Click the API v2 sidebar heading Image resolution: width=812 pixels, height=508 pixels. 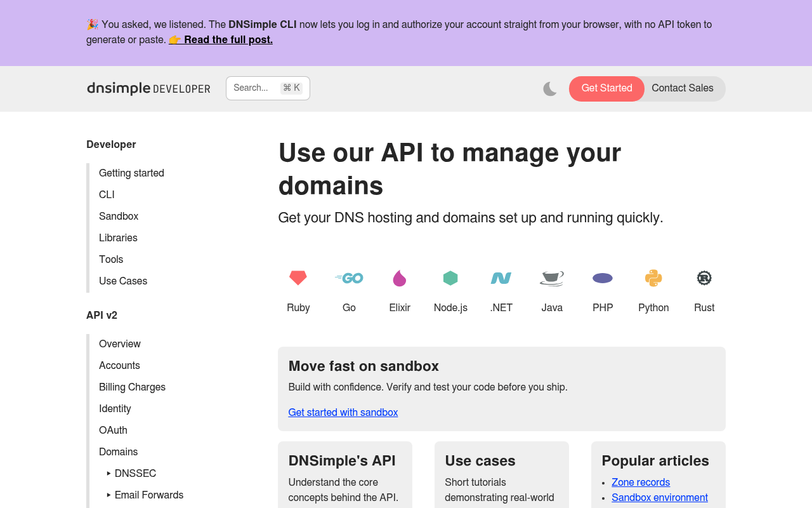click(x=101, y=316)
